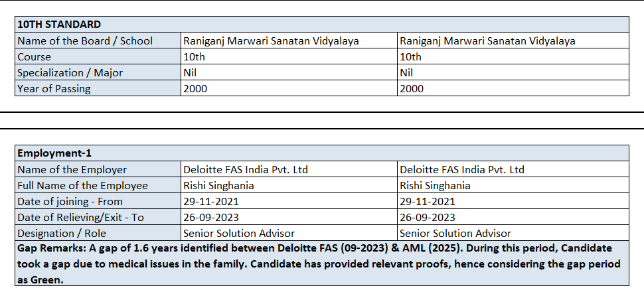The height and width of the screenshot is (300, 644).
Task: Select the Name of the Employer label
Action: tap(72, 169)
